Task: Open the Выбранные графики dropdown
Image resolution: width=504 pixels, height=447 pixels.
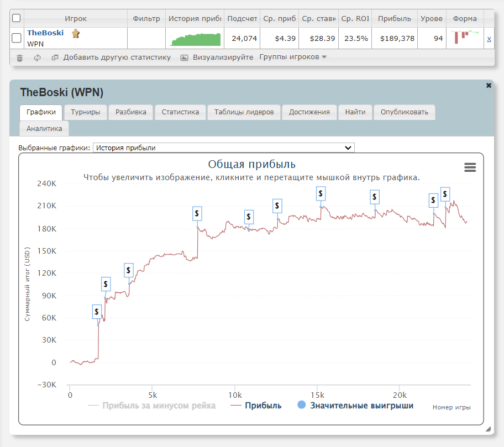Action: point(223,148)
